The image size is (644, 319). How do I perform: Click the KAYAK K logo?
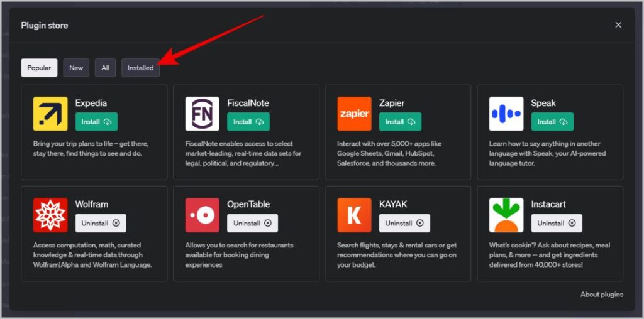pos(355,215)
